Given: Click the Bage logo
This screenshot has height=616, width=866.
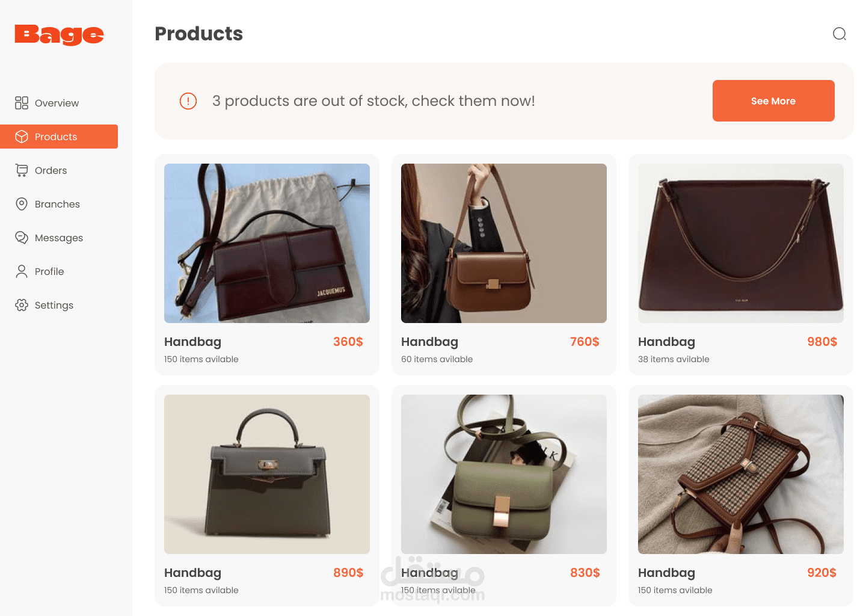Looking at the screenshot, I should 59,35.
